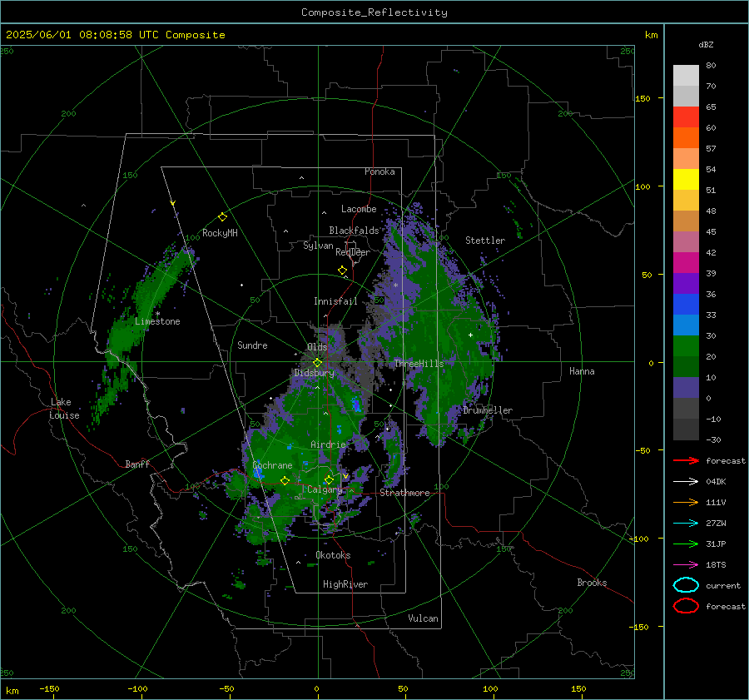749x700 pixels.
Task: Click the yellow diamond marker beside Cochrane
Action: 285,481
